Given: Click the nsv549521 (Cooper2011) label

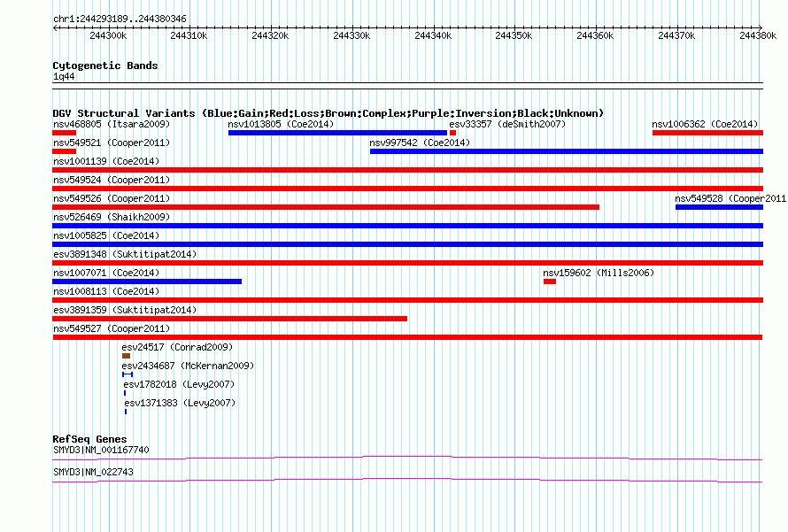Looking at the screenshot, I should point(112,143).
